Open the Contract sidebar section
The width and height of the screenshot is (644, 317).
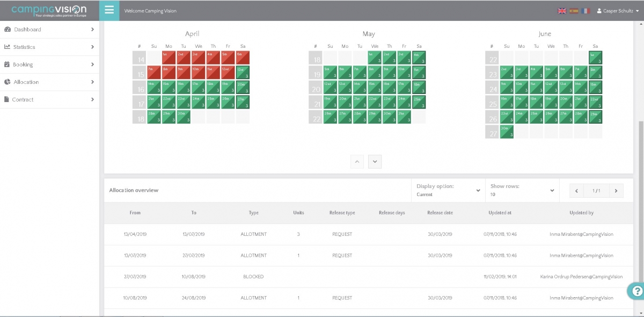coord(49,99)
